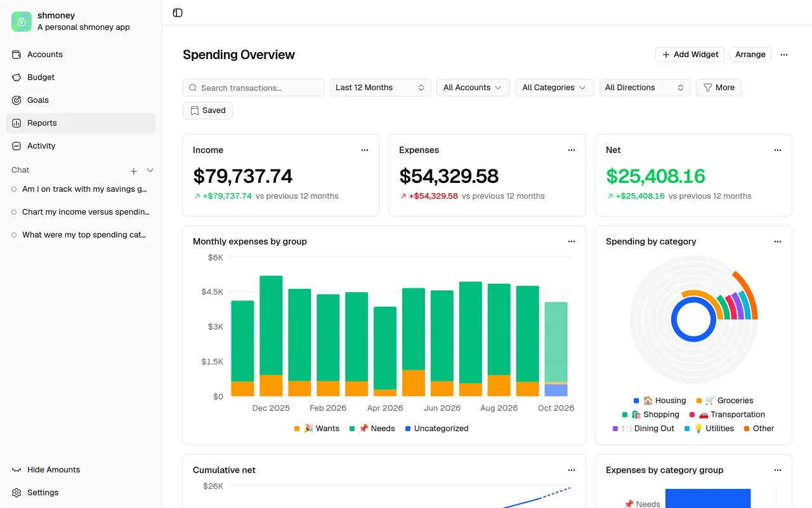Open chat 'What were my top spending categories'

(81, 235)
